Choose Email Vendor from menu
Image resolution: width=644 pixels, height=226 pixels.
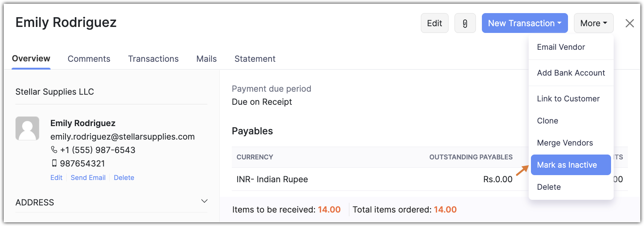[x=561, y=47]
